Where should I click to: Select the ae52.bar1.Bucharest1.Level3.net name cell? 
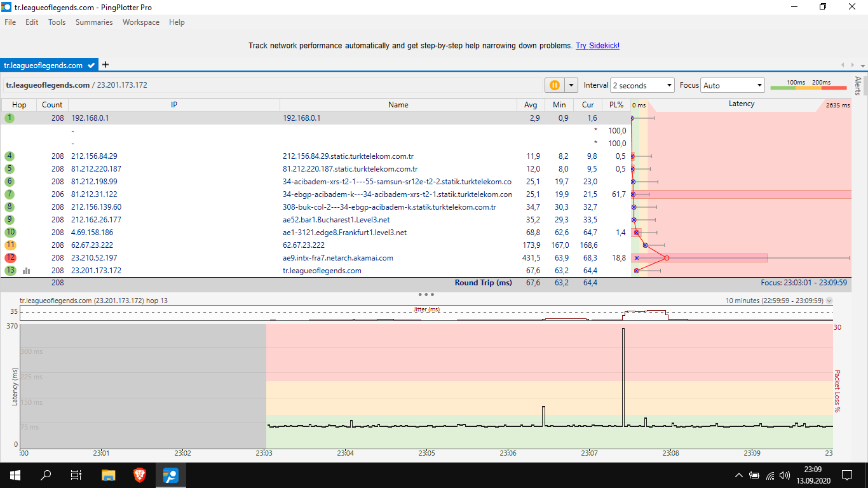336,220
